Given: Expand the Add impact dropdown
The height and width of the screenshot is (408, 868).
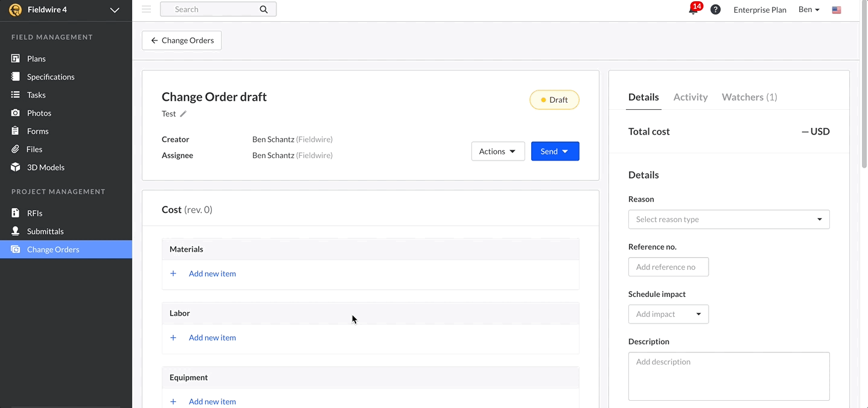Looking at the screenshot, I should (x=668, y=314).
